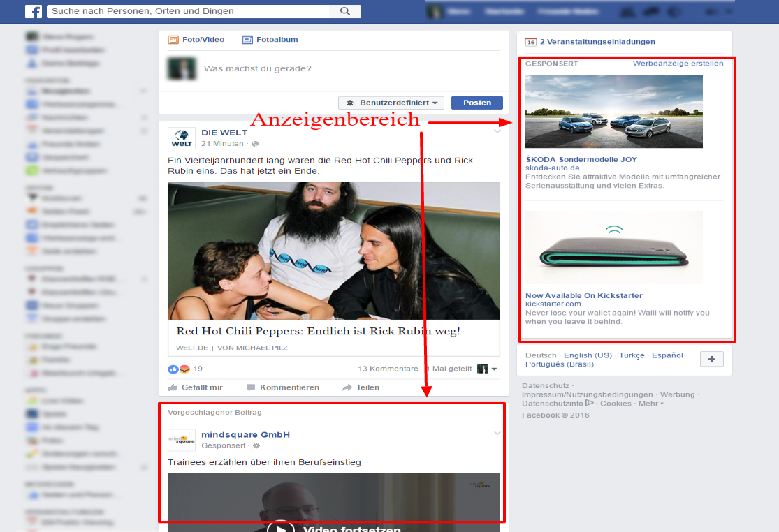
Task: Click the plus button for more languages
Action: coord(711,359)
